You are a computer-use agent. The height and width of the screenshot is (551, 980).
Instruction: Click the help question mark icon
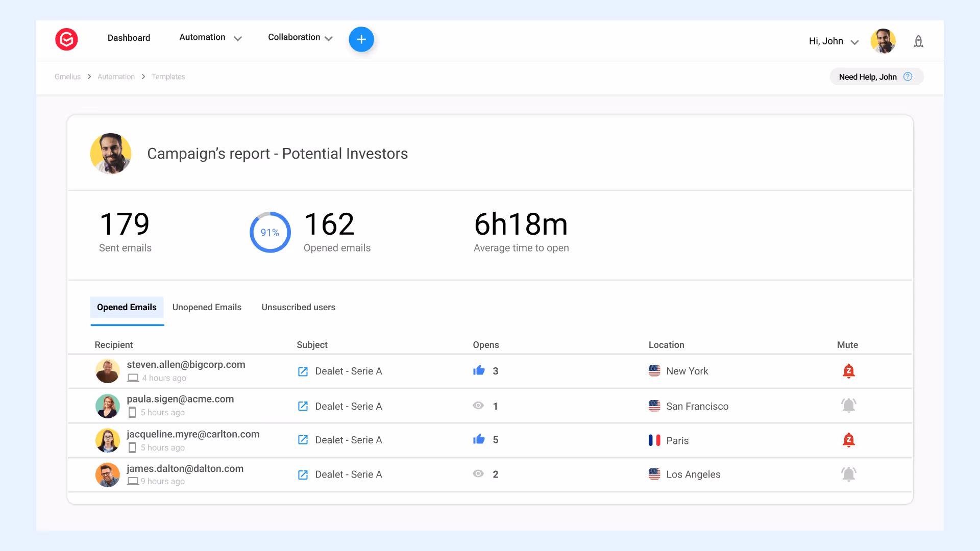pos(908,77)
